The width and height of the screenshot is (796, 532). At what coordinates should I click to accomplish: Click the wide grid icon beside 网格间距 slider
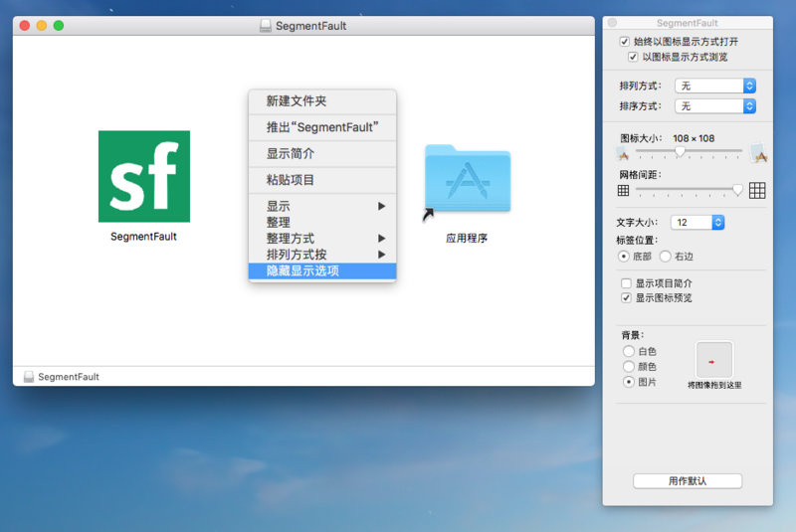757,191
